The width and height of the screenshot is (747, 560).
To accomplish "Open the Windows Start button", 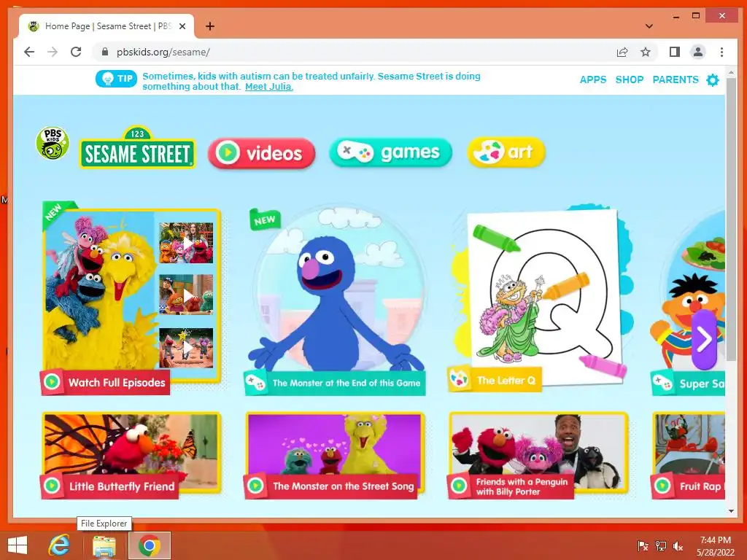I will click(18, 545).
